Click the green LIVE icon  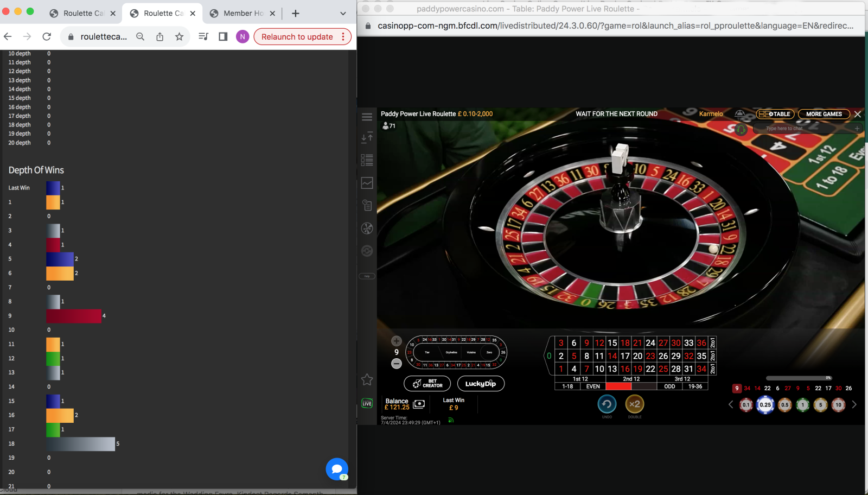click(367, 403)
